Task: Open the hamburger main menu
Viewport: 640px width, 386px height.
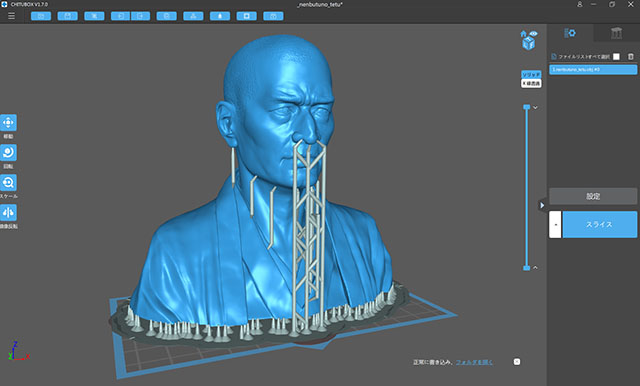Action: click(11, 16)
